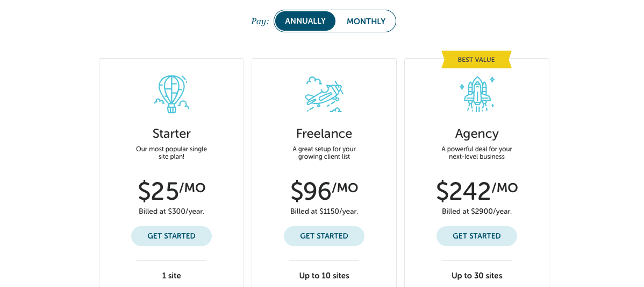Get started with the Freelance plan
Viewport: 644px width, 287px height.
[324, 236]
